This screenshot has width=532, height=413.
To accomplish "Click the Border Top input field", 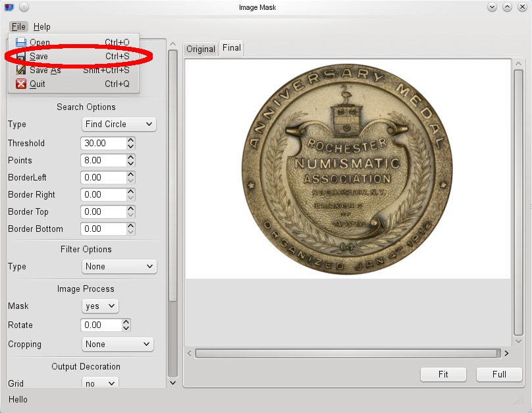I will tap(104, 211).
